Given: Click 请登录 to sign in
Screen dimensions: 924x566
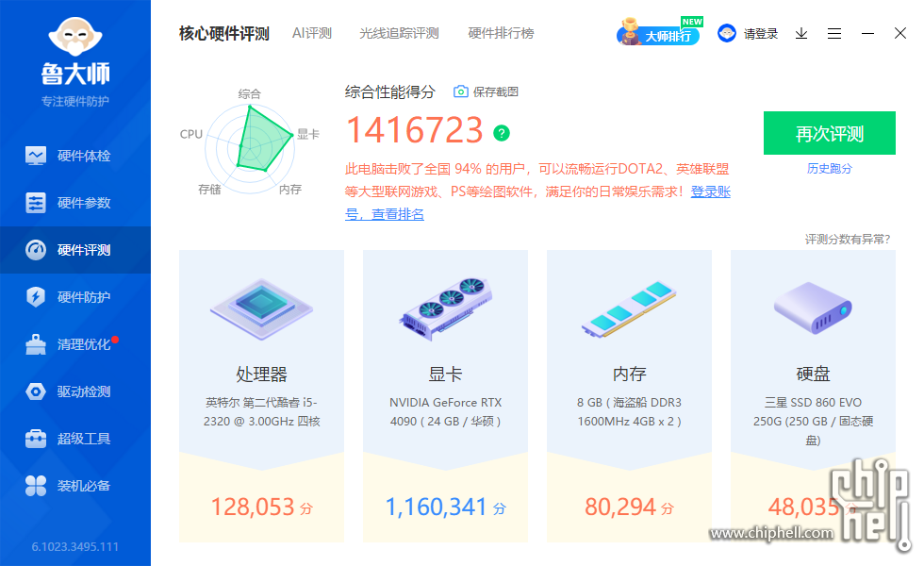Looking at the screenshot, I should [x=760, y=34].
